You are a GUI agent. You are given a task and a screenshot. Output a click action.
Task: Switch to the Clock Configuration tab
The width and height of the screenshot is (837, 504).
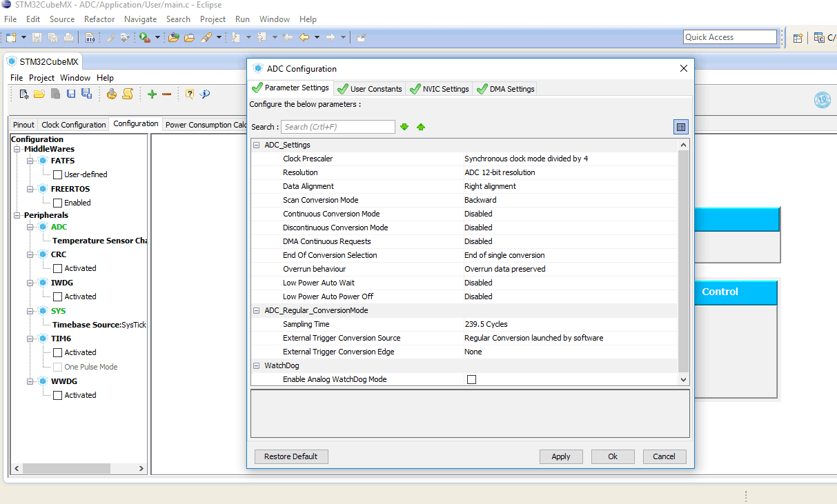pyautogui.click(x=74, y=125)
